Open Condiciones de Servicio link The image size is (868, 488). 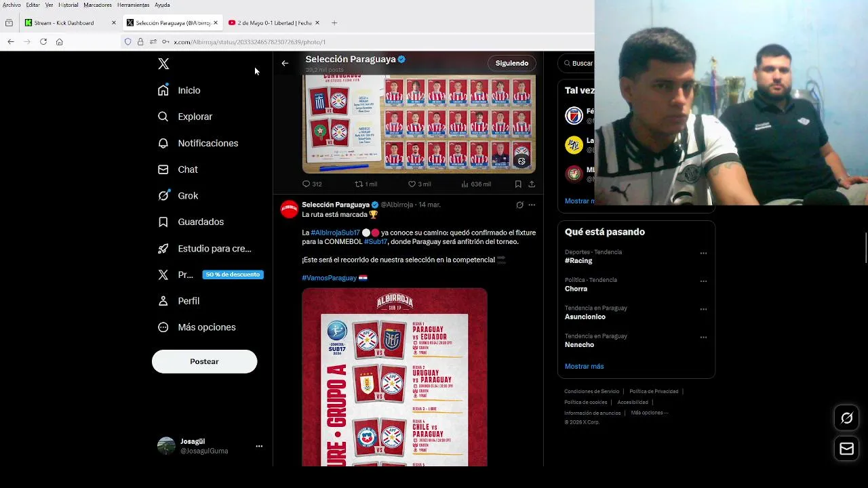point(591,391)
